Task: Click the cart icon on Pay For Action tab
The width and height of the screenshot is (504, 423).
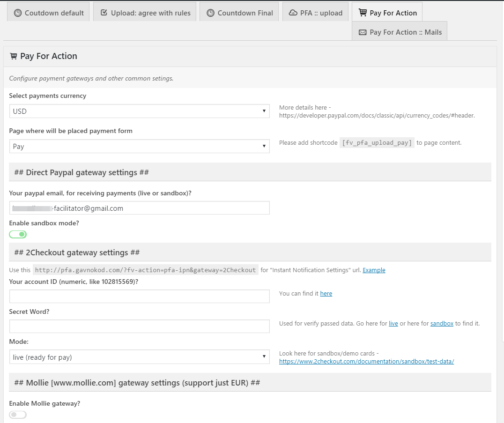Action: pos(363,13)
